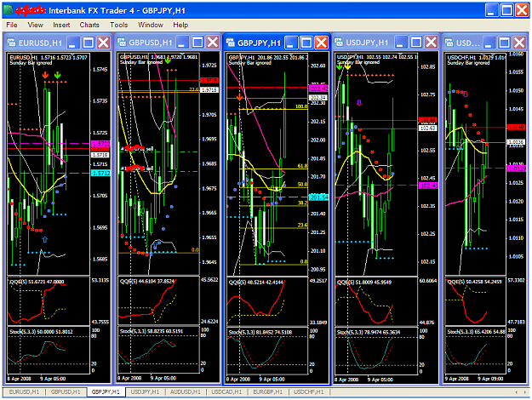Close the GBPUSD,H1 chart window

pos(213,43)
